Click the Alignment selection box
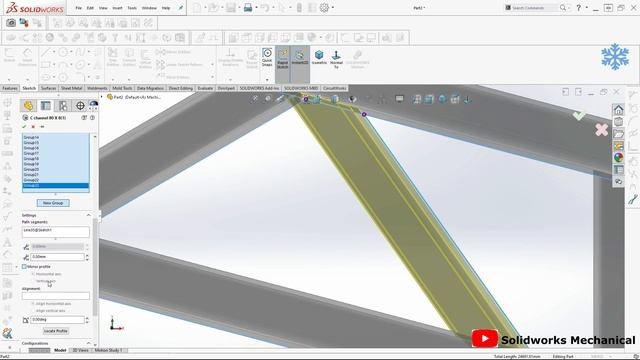Viewport: 640px width, 360px height. pyautogui.click(x=56, y=296)
